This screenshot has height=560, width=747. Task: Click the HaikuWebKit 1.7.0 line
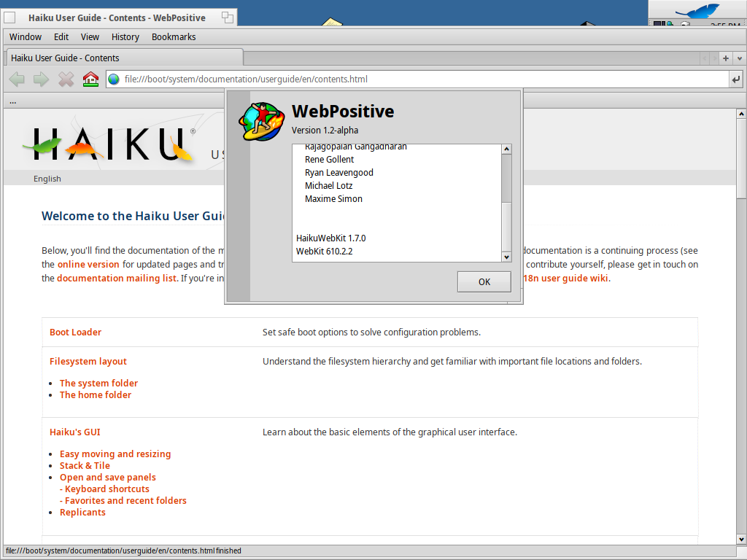click(330, 238)
